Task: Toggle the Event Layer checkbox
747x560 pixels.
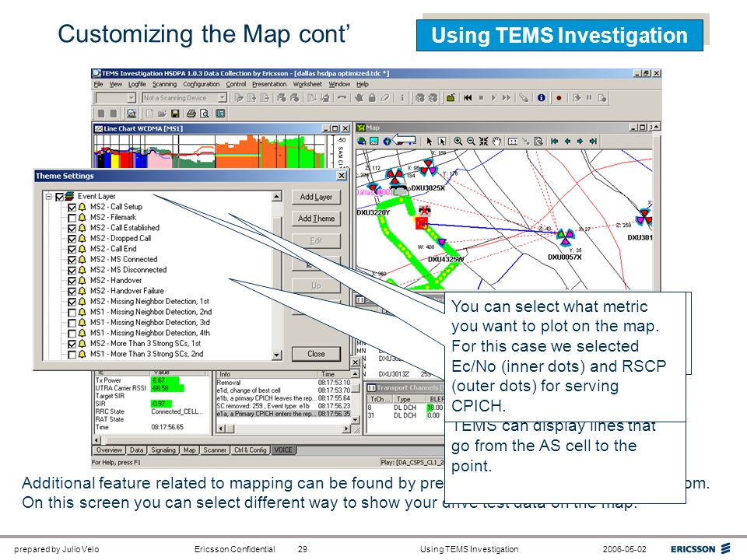Action: tap(60, 197)
